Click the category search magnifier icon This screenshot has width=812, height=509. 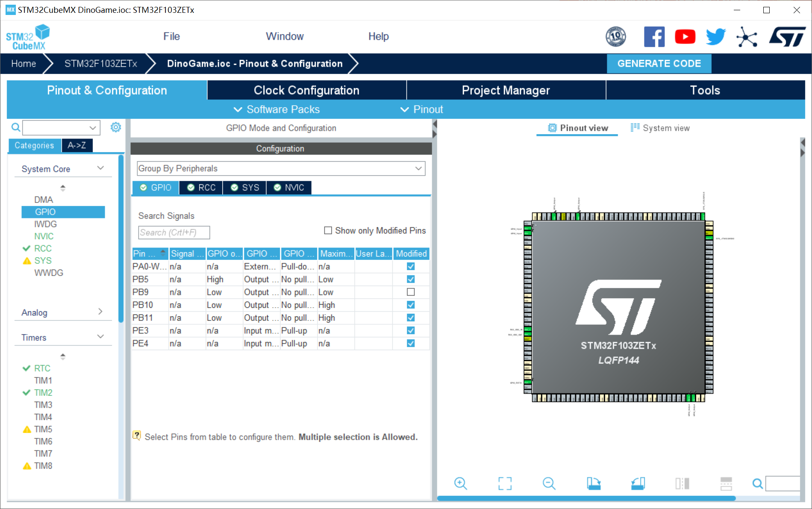click(x=16, y=127)
